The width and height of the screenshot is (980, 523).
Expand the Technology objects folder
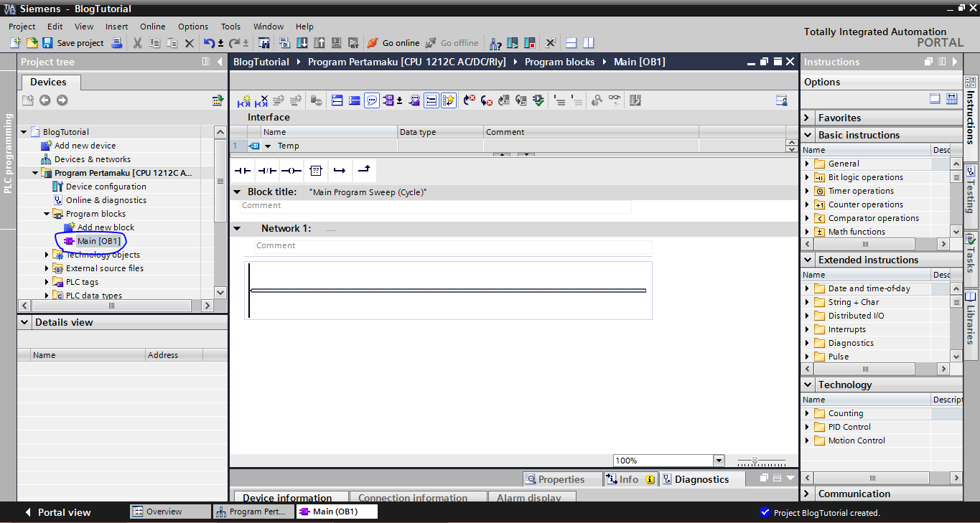click(x=47, y=255)
